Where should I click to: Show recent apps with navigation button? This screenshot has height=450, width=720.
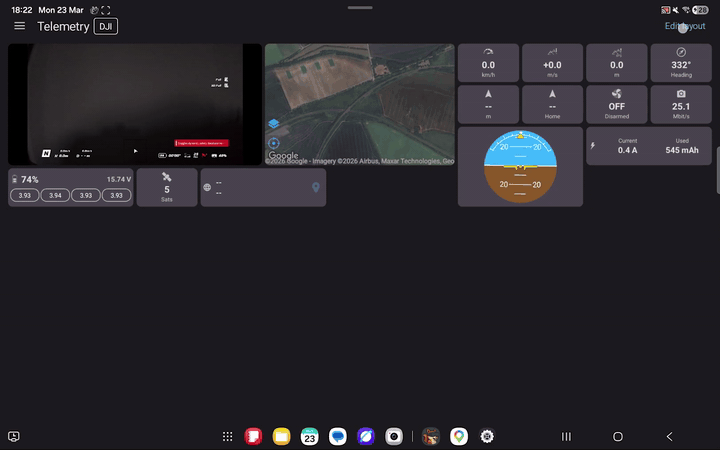566,436
